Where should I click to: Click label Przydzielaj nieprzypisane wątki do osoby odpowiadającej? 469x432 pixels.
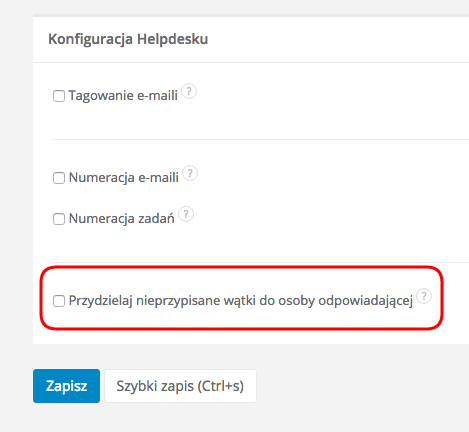click(x=241, y=301)
